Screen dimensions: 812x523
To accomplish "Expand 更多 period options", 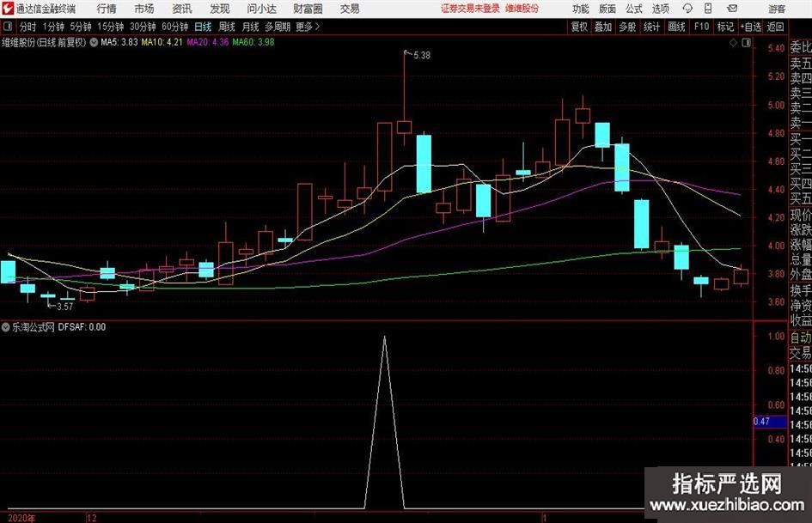I will click(308, 27).
